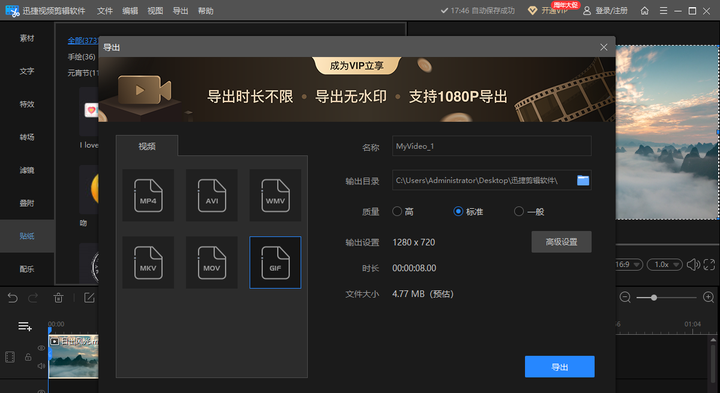This screenshot has width=720, height=393.
Task: Browse output folder with folder icon
Action: tap(583, 180)
